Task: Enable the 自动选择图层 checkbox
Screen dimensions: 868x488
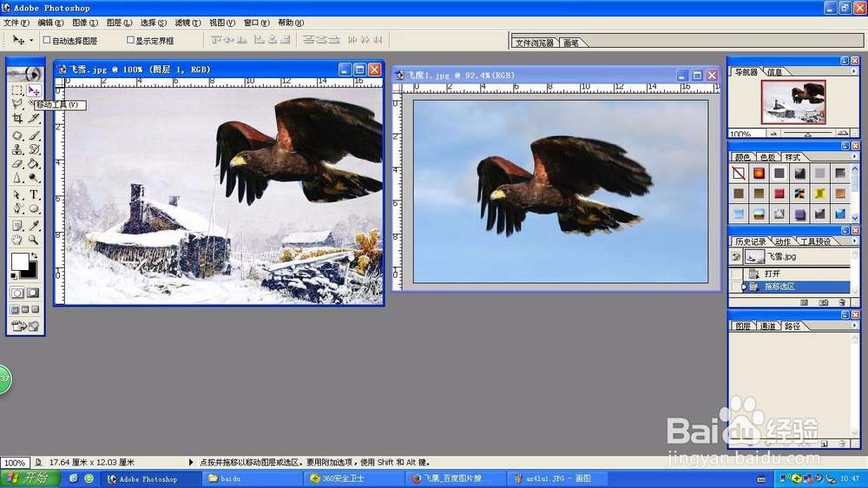Action: point(47,40)
